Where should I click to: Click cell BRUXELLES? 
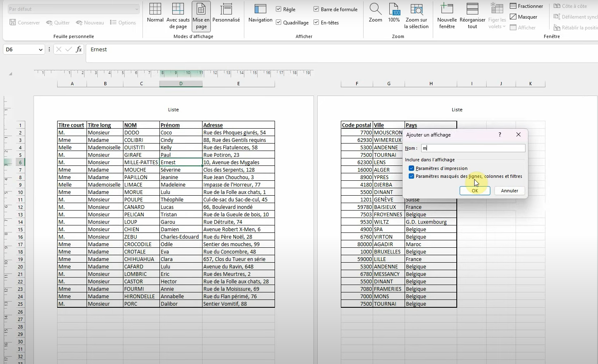point(389,252)
